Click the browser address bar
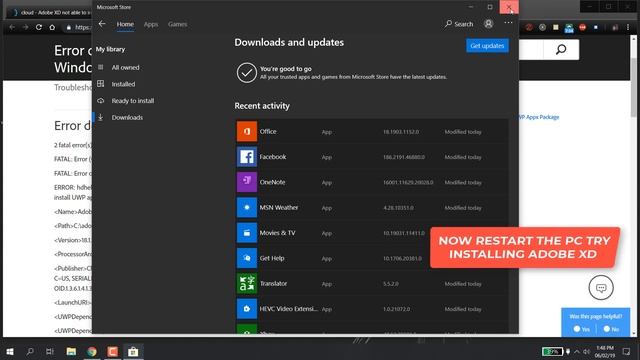 tap(79, 27)
